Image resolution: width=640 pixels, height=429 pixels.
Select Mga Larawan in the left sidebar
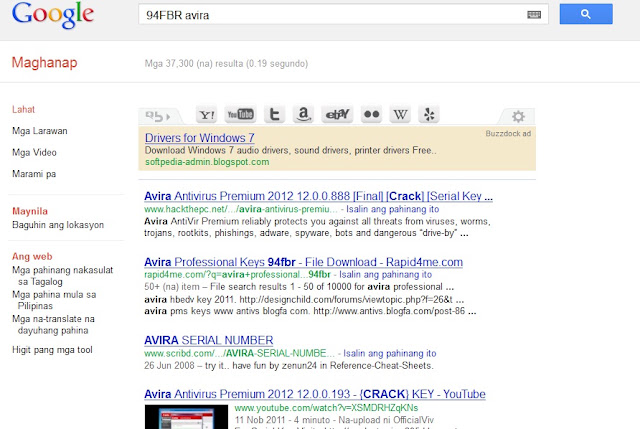coord(40,131)
